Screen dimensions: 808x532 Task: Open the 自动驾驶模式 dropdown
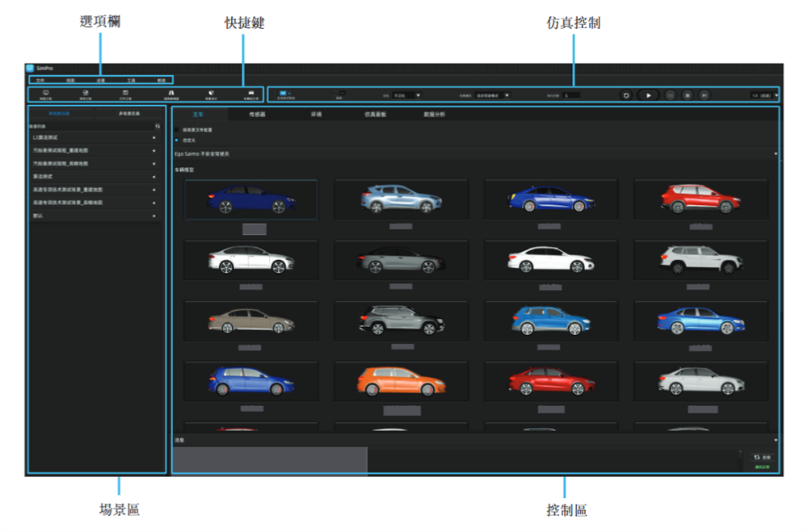click(x=492, y=95)
